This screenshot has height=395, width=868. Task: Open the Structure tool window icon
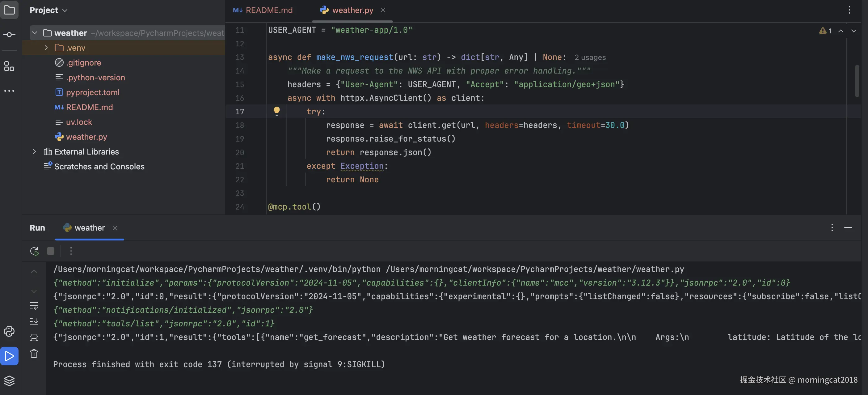(x=9, y=66)
